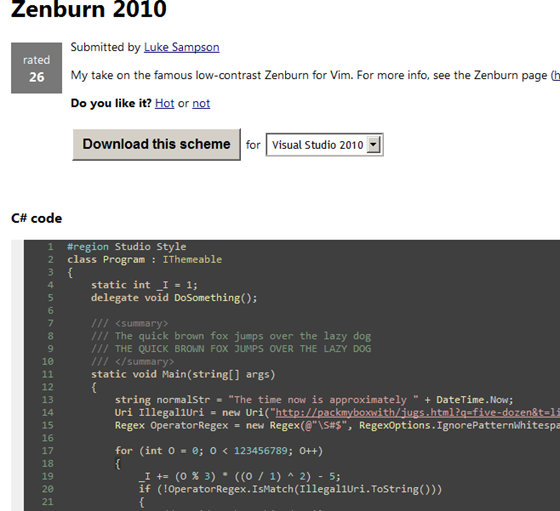560x511 pixels.
Task: Click the DateTime.Now expression on line 13
Action: 474,400
